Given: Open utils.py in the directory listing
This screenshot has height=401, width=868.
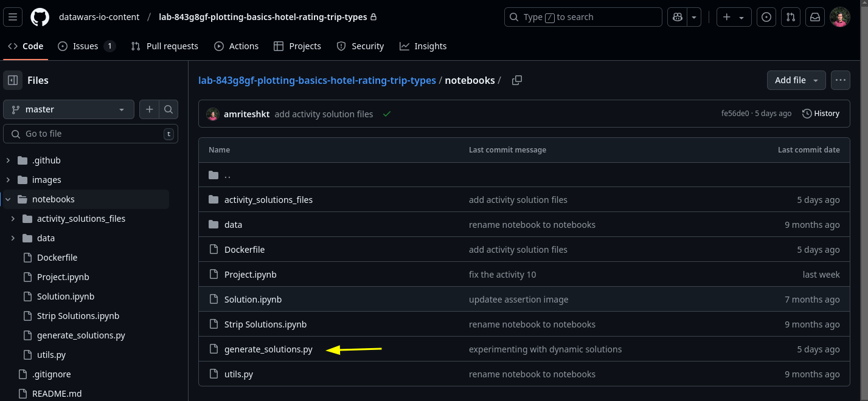Looking at the screenshot, I should pos(238,374).
